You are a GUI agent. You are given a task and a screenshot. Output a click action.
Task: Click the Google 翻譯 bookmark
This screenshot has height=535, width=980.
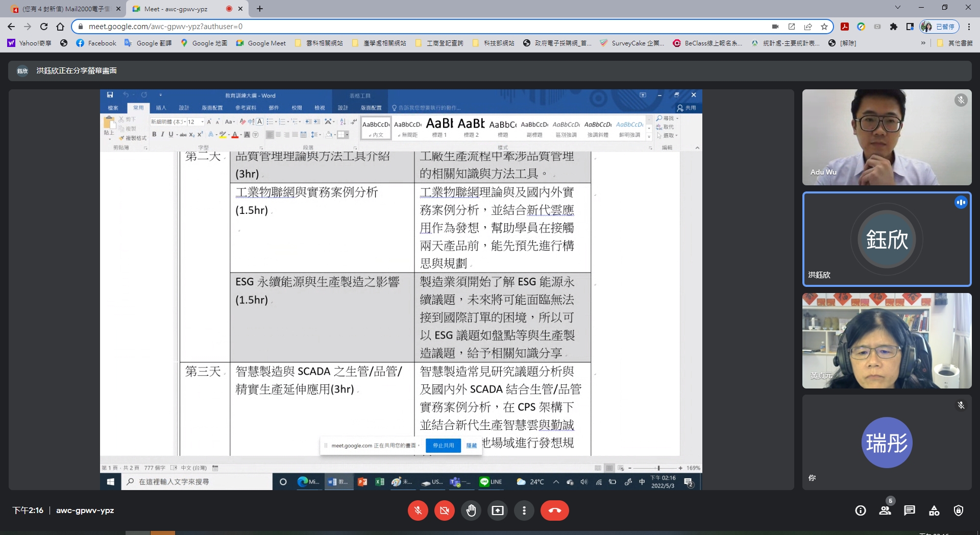[x=149, y=43]
